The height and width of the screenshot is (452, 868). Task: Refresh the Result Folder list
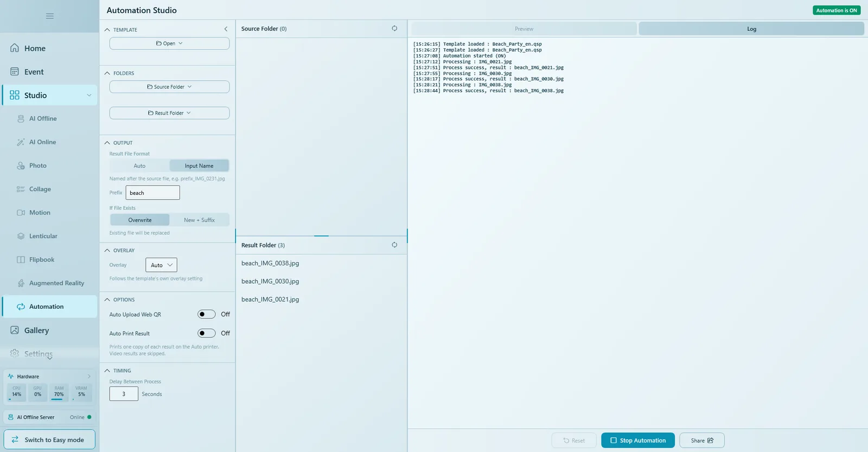click(x=394, y=245)
